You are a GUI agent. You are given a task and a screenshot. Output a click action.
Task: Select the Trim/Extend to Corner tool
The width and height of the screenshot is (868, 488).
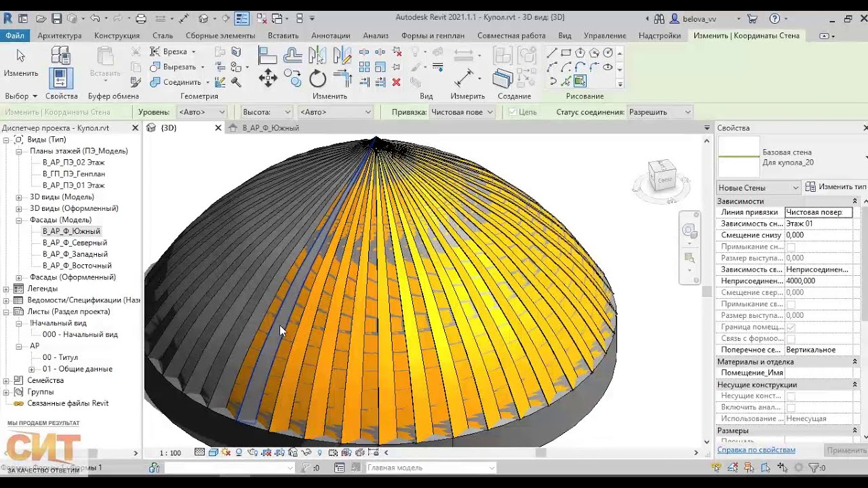pos(342,78)
